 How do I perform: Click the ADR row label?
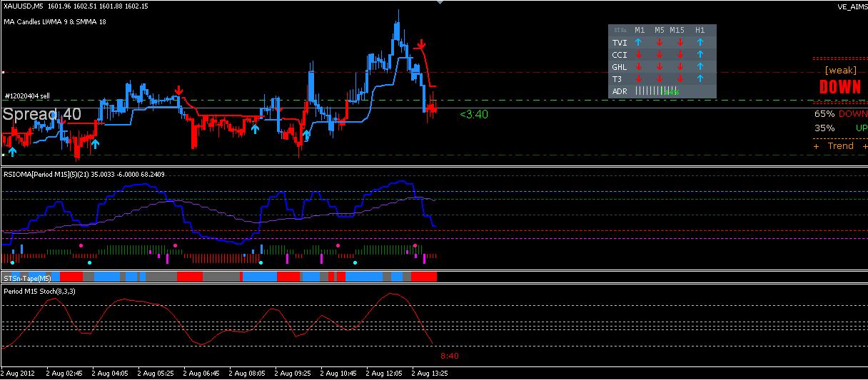[620, 91]
